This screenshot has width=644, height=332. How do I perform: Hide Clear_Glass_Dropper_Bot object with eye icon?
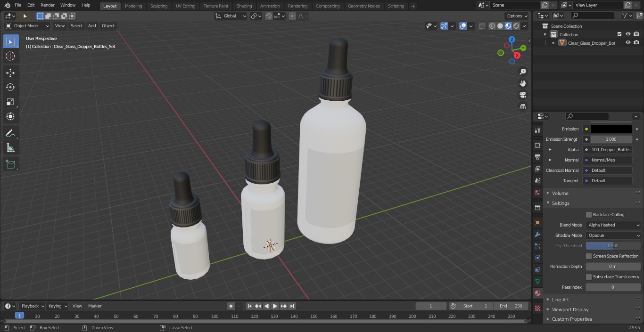click(x=628, y=43)
